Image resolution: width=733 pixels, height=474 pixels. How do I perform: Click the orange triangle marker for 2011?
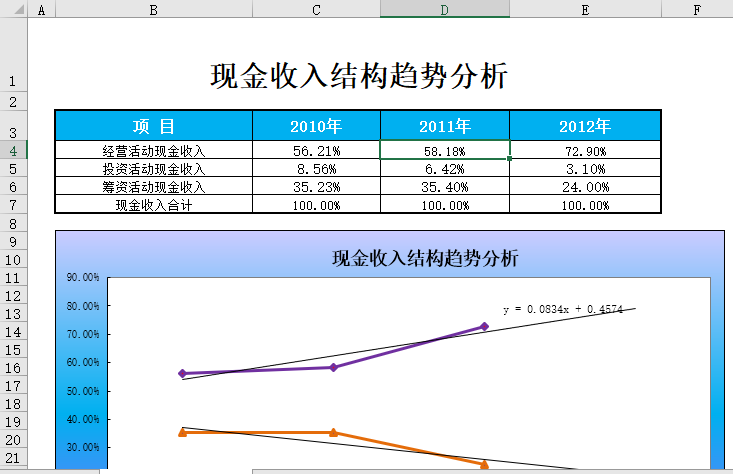[x=333, y=432]
